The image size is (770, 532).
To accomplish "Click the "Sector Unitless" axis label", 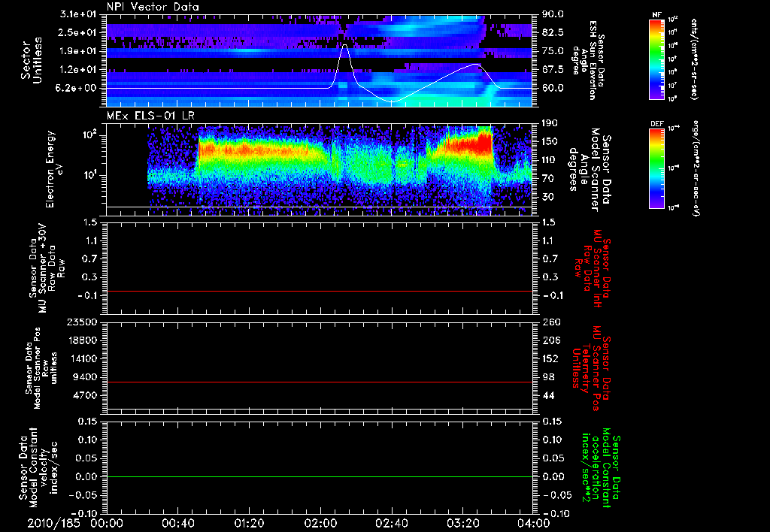I will coord(32,60).
